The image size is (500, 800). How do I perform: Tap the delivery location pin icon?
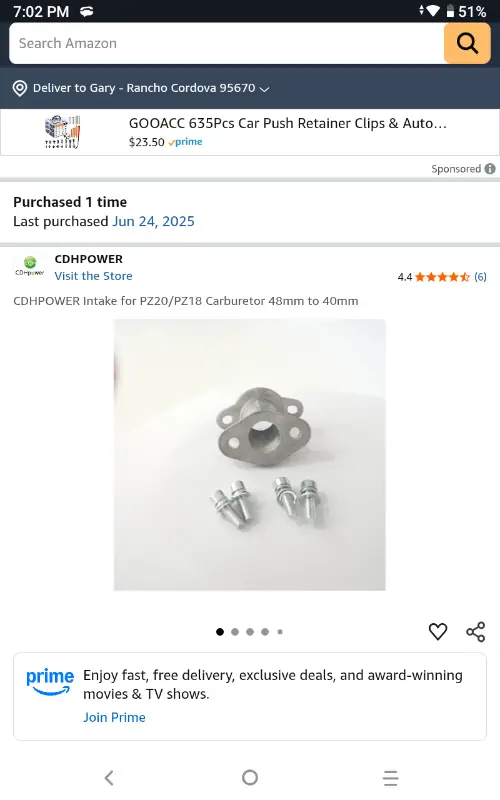click(x=19, y=88)
